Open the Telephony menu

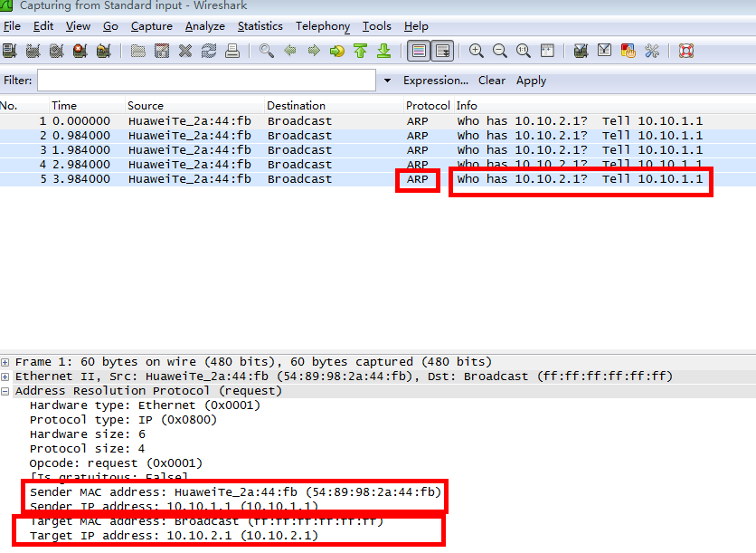323,26
